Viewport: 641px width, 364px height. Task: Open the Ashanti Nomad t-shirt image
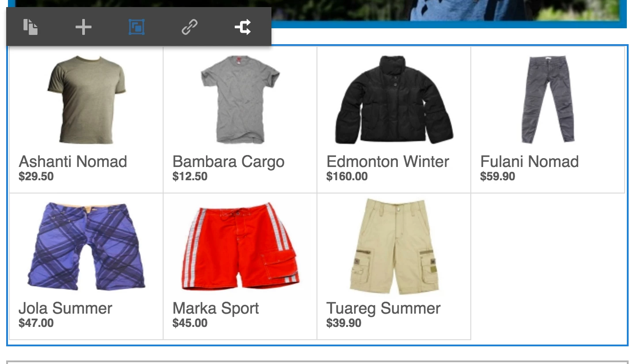coord(86,99)
